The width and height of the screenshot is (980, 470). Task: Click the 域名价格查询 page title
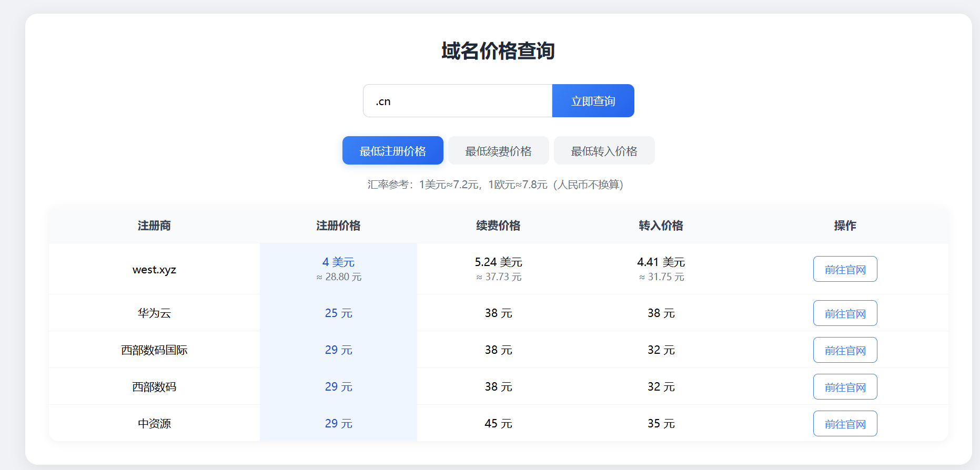point(498,51)
